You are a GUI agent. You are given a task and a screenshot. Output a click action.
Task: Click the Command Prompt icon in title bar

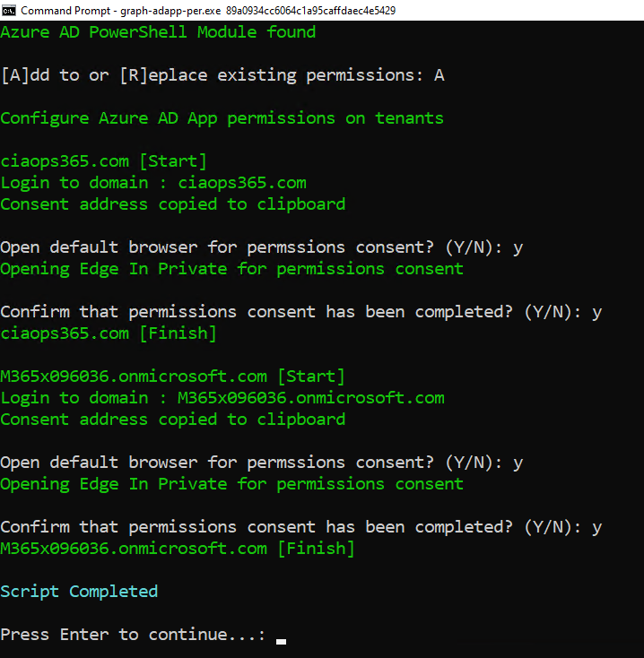[x=9, y=10]
